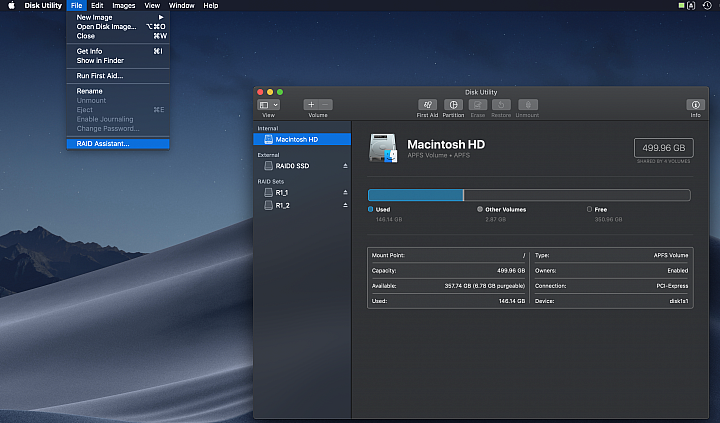
Task: Eject the R1_2 RAID set
Action: click(345, 205)
